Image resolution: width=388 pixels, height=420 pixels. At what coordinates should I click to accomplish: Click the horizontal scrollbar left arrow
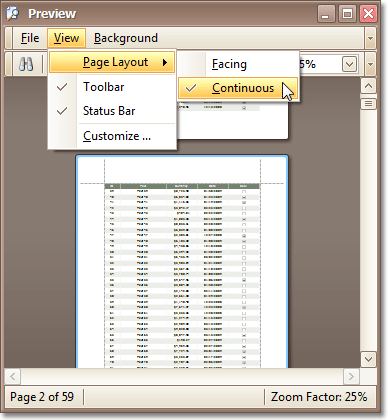13,376
